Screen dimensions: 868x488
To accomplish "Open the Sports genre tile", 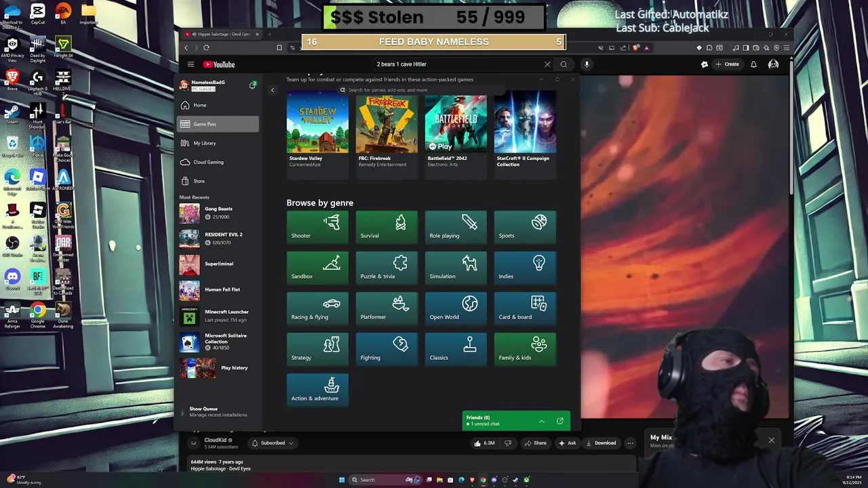I will tap(525, 227).
